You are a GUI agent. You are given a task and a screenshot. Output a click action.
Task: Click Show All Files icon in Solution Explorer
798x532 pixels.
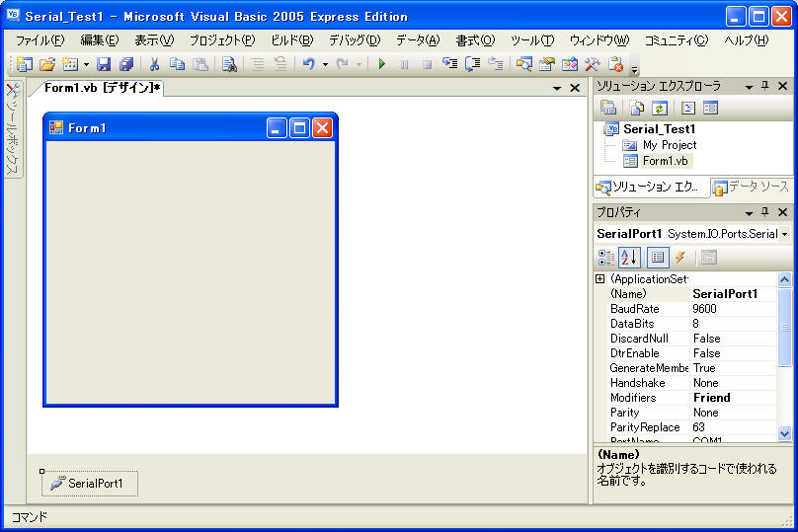(x=637, y=108)
